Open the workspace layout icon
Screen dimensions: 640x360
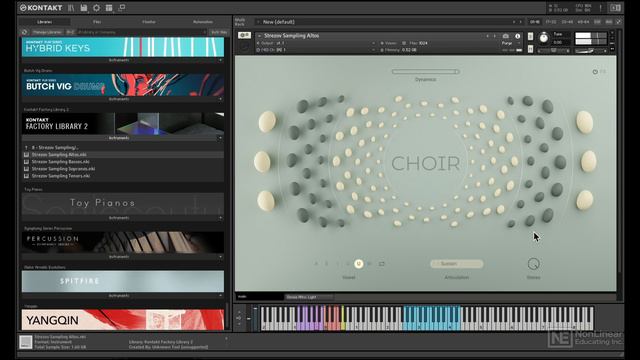pyautogui.click(x=109, y=8)
